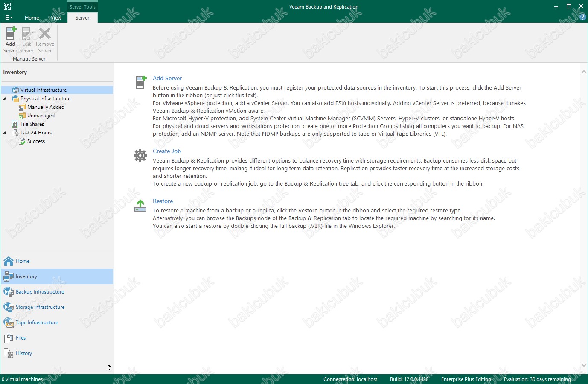Click the Last 24 Hours icon
This screenshot has width=588, height=384.
click(15, 133)
